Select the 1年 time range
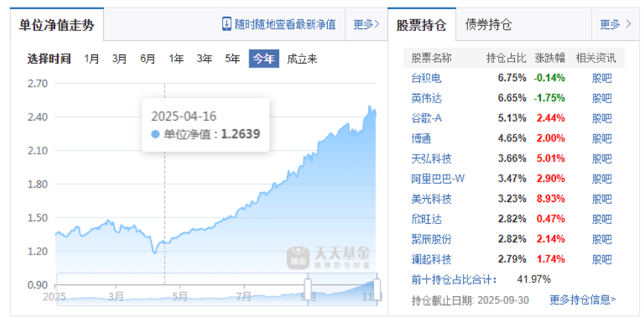This screenshot has height=322, width=644. [176, 59]
